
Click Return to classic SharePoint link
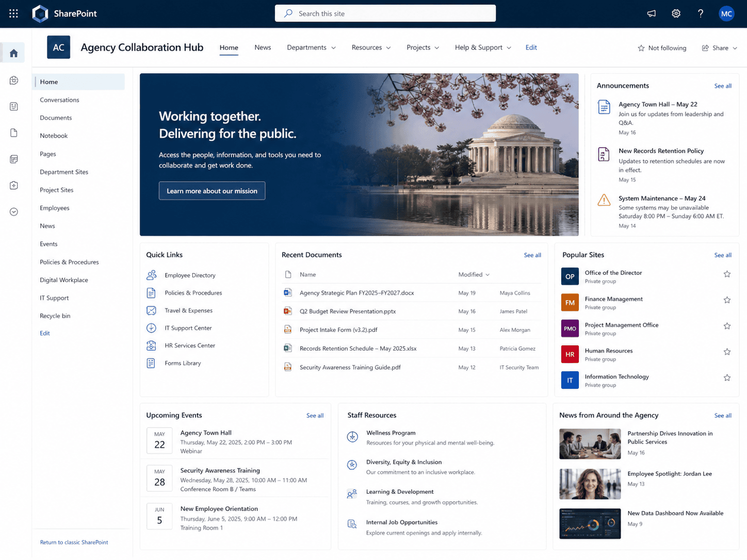pos(74,542)
